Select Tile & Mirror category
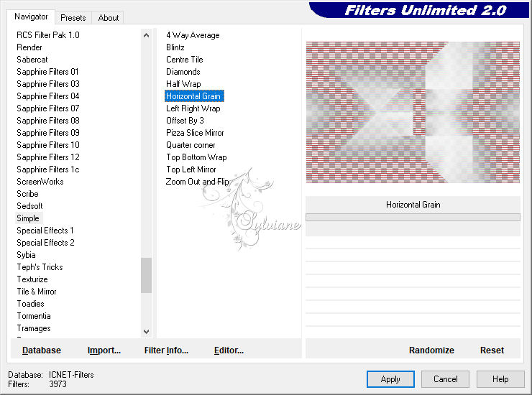 coord(37,292)
